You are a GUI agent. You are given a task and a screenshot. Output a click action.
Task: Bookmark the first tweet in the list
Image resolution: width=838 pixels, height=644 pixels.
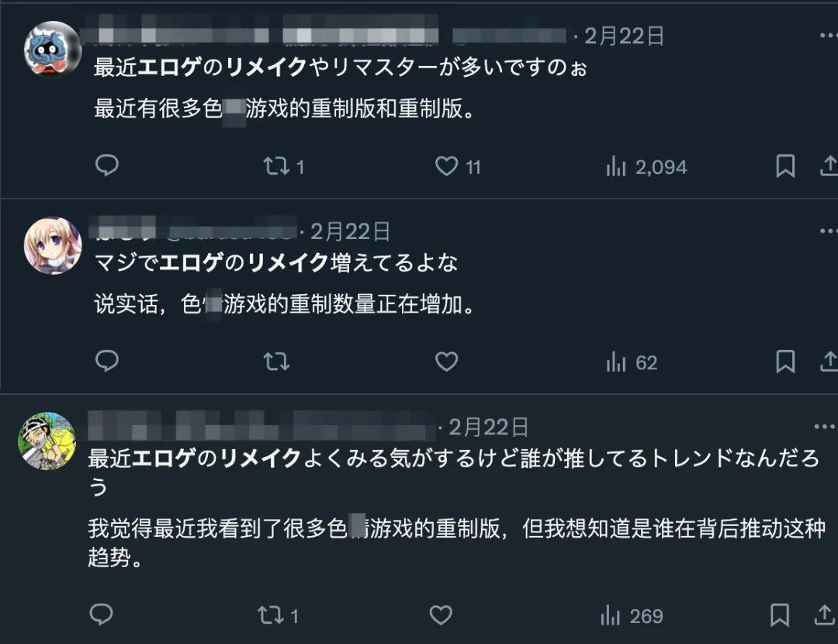(785, 166)
